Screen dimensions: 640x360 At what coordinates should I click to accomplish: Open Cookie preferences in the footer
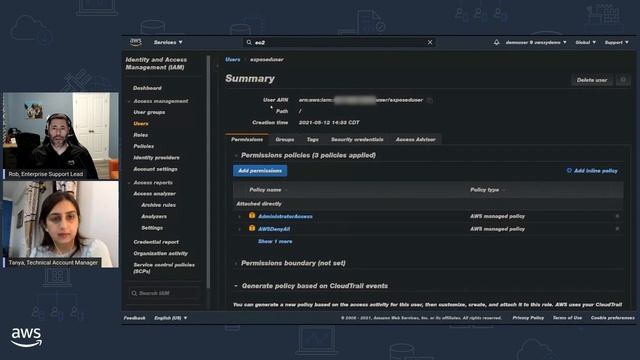[x=613, y=318]
